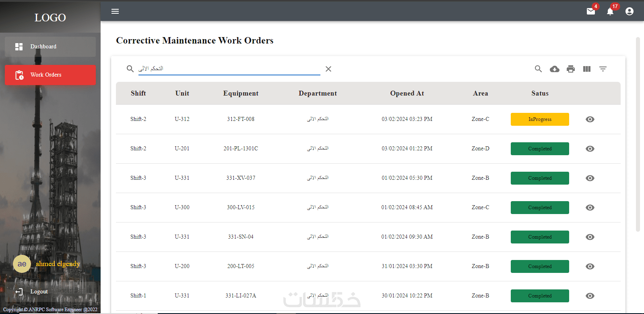View details of the 300-LV-015 work order

[x=590, y=208]
